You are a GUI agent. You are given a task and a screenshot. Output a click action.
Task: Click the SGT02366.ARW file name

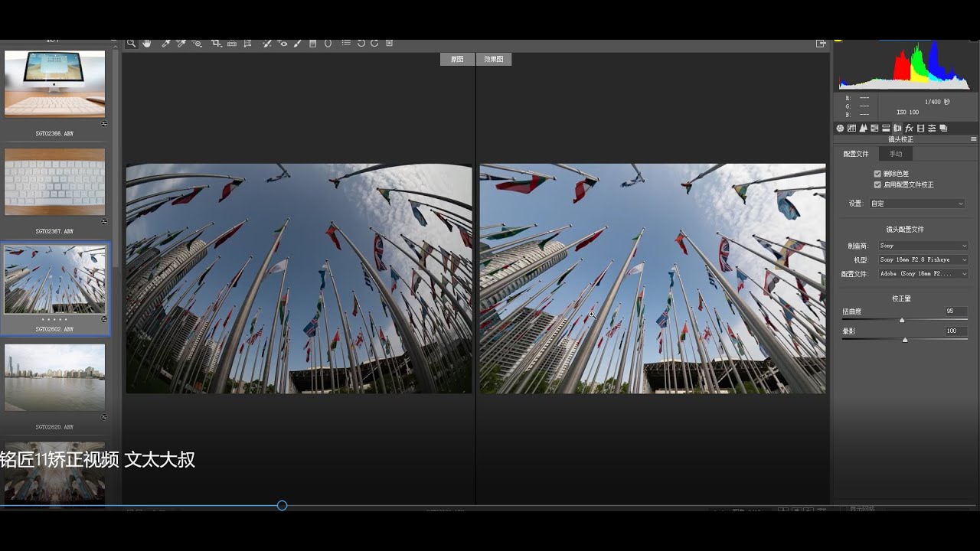click(x=54, y=133)
